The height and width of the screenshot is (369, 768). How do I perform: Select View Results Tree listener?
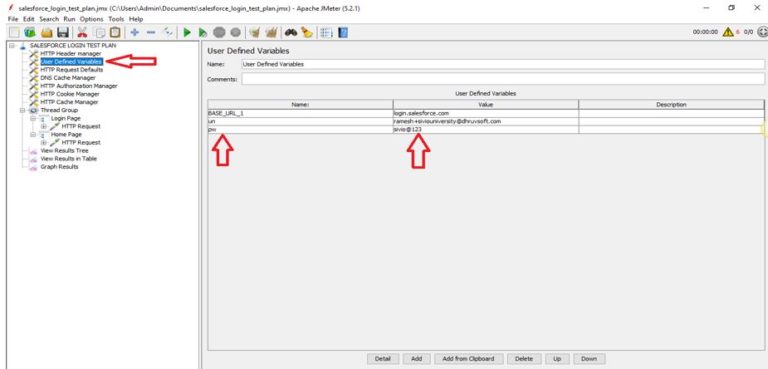click(64, 150)
